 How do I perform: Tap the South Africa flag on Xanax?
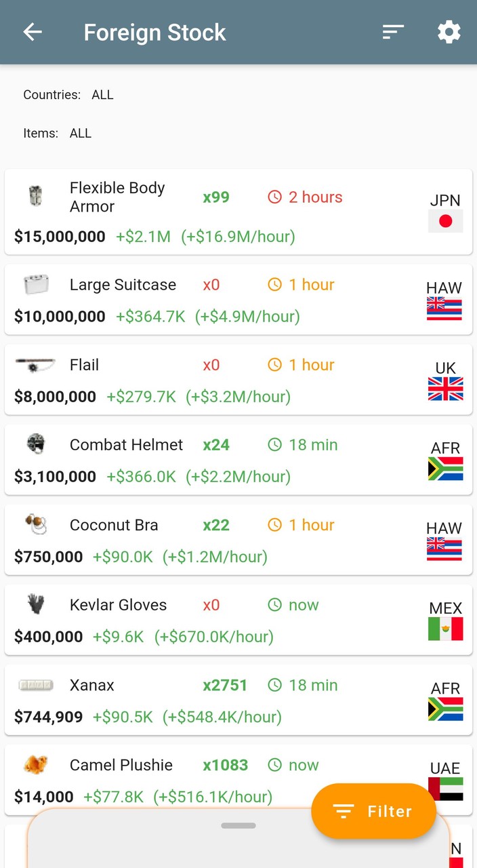(x=445, y=709)
